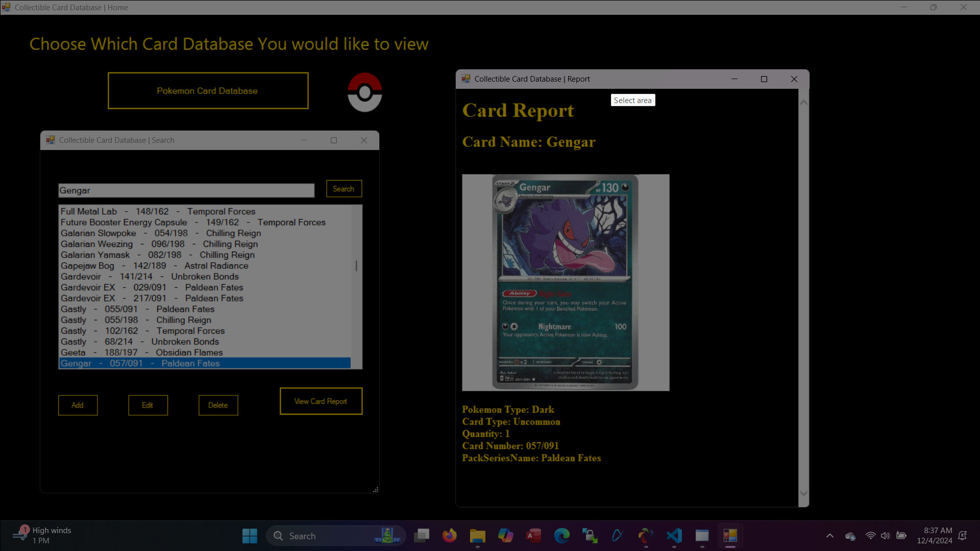Select Gastly 102/162 Temporal Forces entry

142,331
